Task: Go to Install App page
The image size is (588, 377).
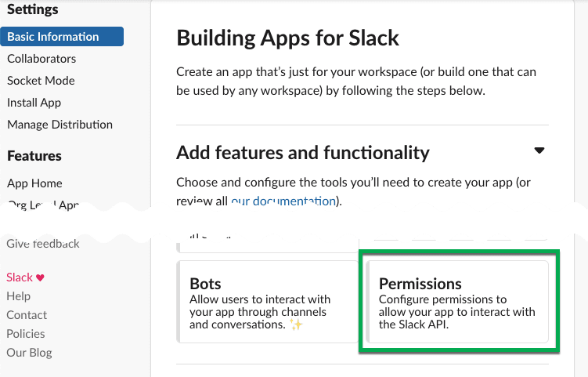Action: pos(34,103)
